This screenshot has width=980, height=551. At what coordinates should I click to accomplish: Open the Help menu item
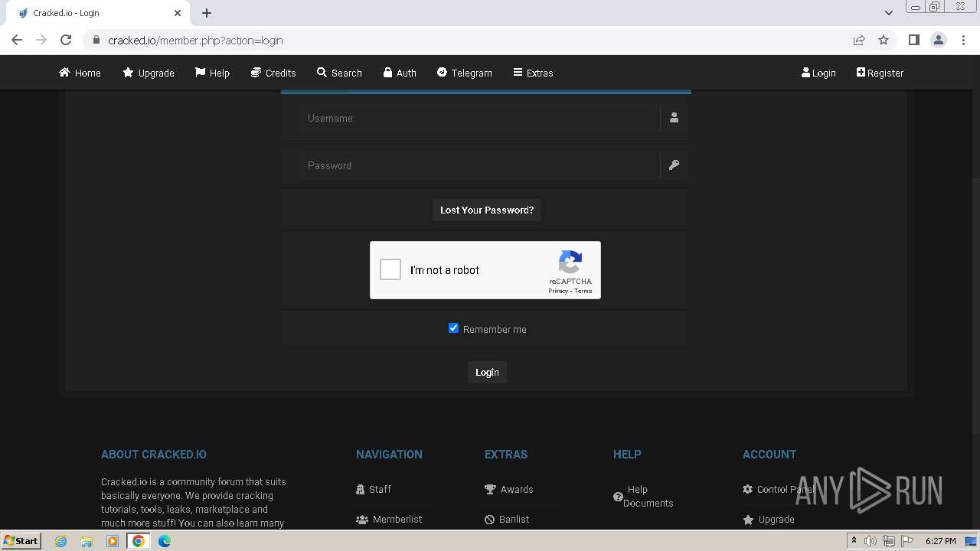coord(212,73)
